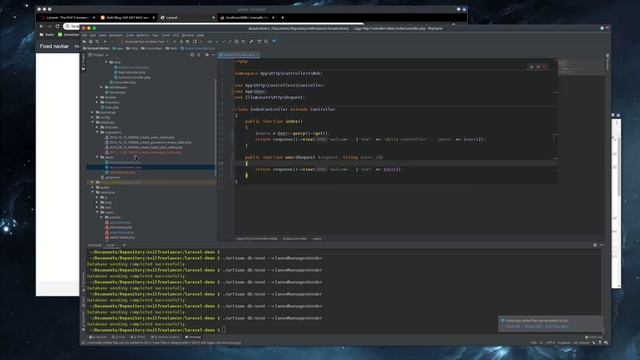Open the create_users_table migration file
The image size is (640, 360).
140,138
